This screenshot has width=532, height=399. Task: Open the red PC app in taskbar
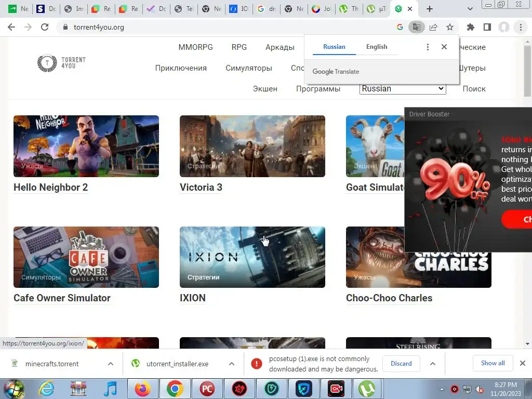point(207,389)
